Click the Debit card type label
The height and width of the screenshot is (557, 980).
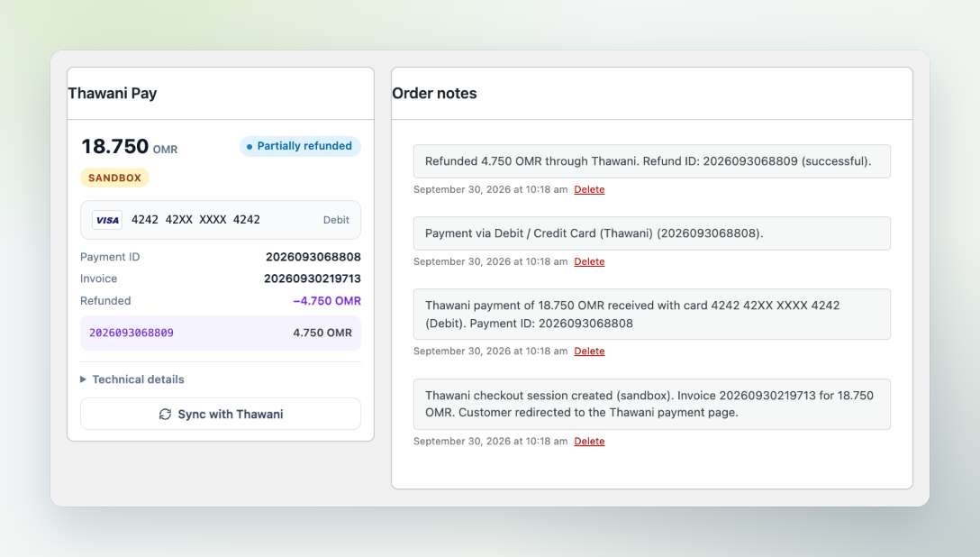click(x=336, y=220)
